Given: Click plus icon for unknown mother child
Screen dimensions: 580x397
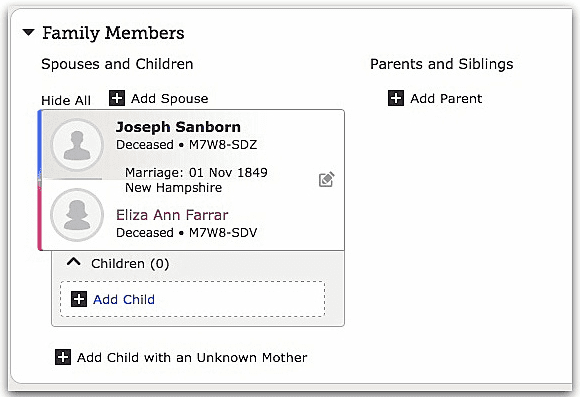Looking at the screenshot, I should 63,357.
